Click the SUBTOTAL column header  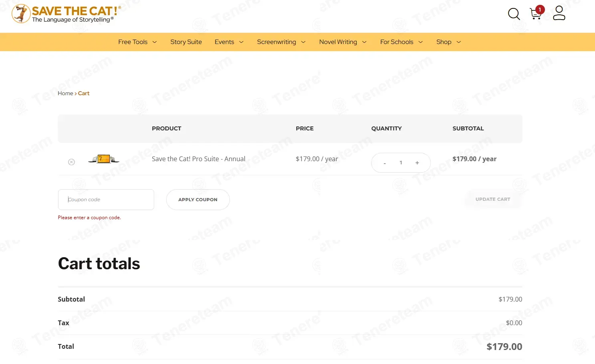click(x=468, y=128)
